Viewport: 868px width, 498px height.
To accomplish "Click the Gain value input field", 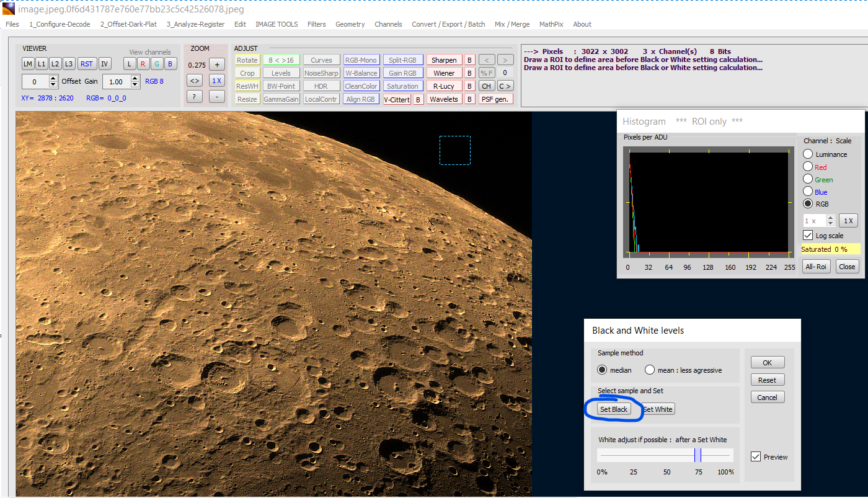I will (117, 82).
